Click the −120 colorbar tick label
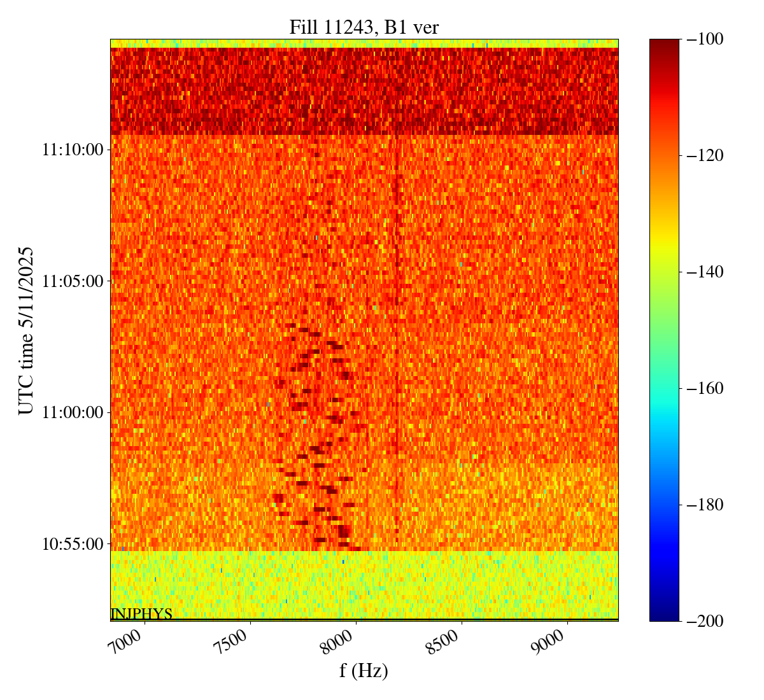The height and width of the screenshot is (700, 764). 705,156
